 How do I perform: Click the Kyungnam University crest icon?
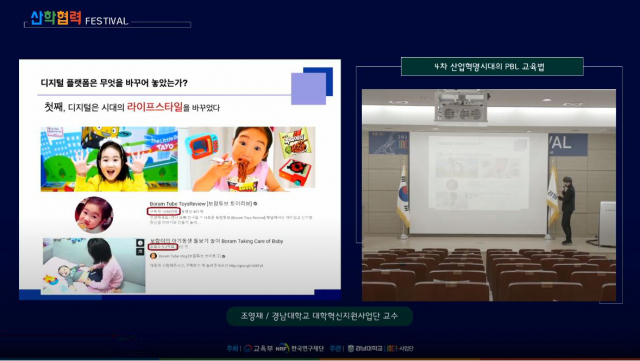click(x=351, y=348)
